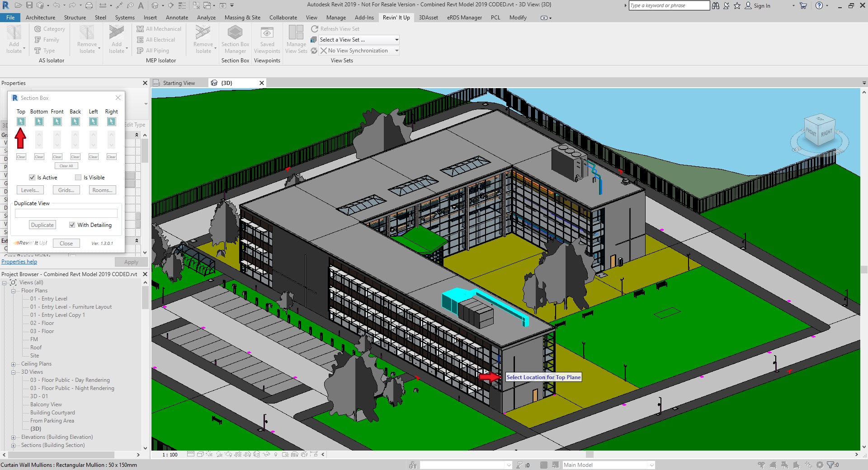Expand the Ceiling Plans tree node
This screenshot has width=868, height=470.
[13, 364]
